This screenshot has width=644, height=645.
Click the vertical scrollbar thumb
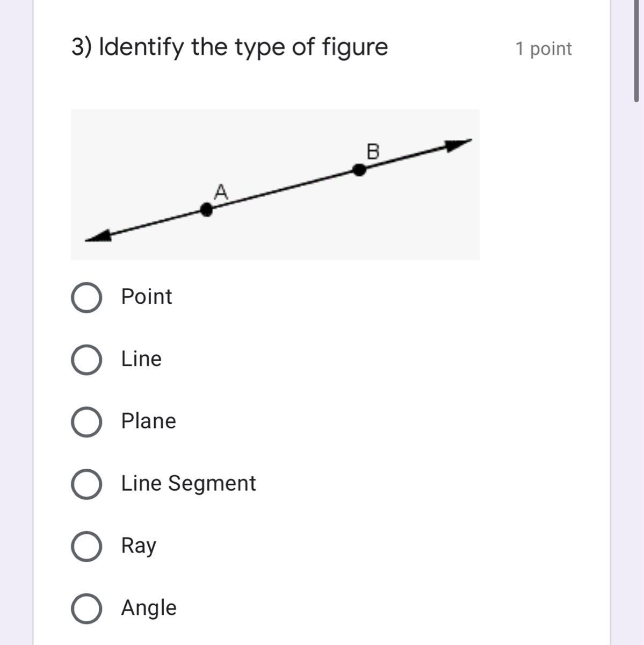(636, 51)
